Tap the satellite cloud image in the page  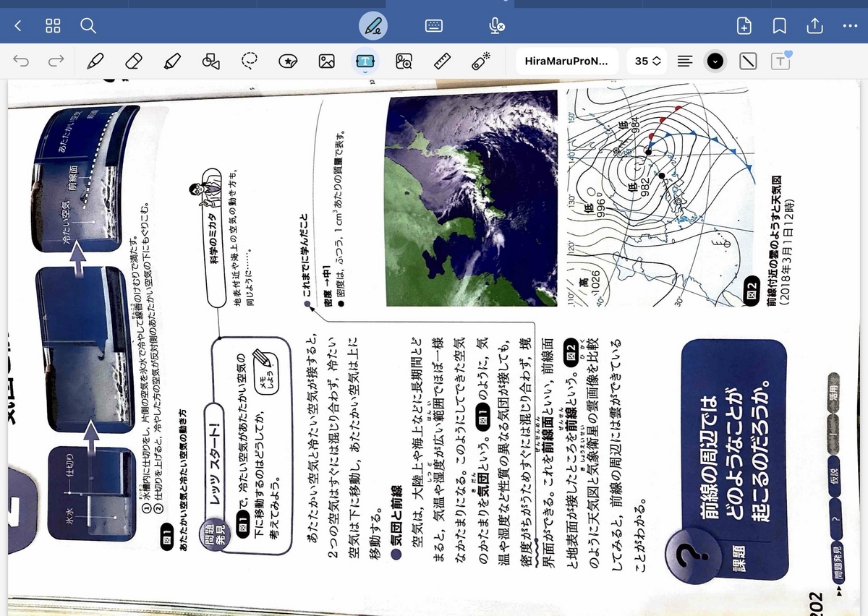coord(472,197)
